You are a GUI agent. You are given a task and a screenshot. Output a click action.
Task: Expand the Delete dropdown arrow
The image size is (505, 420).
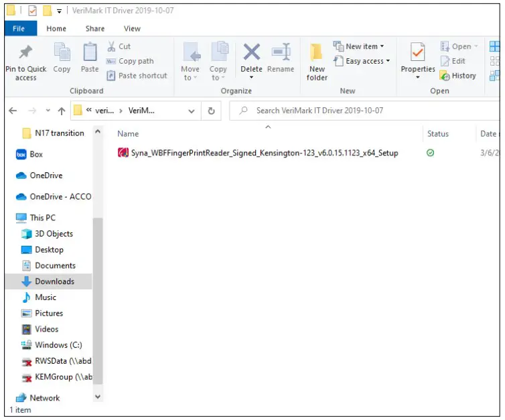click(252, 77)
